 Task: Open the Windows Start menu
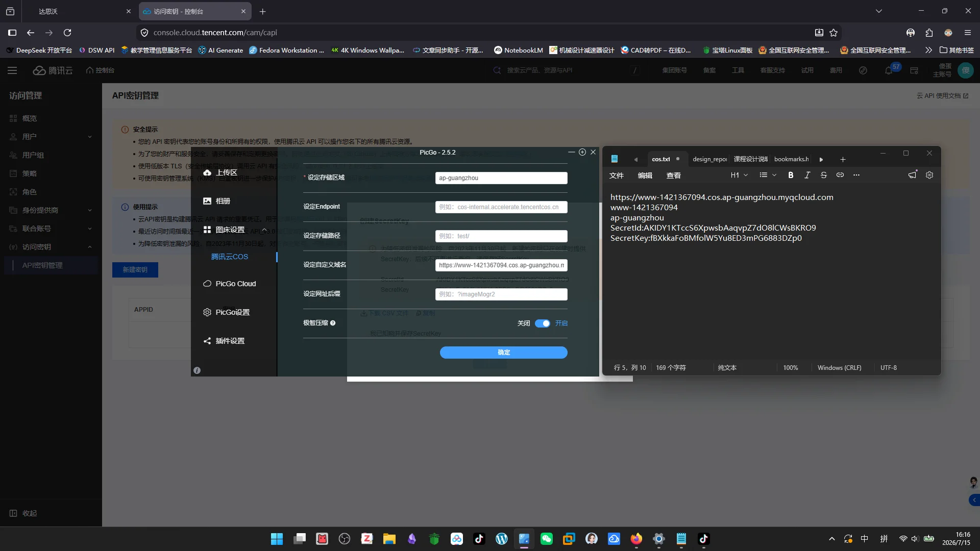point(277,539)
